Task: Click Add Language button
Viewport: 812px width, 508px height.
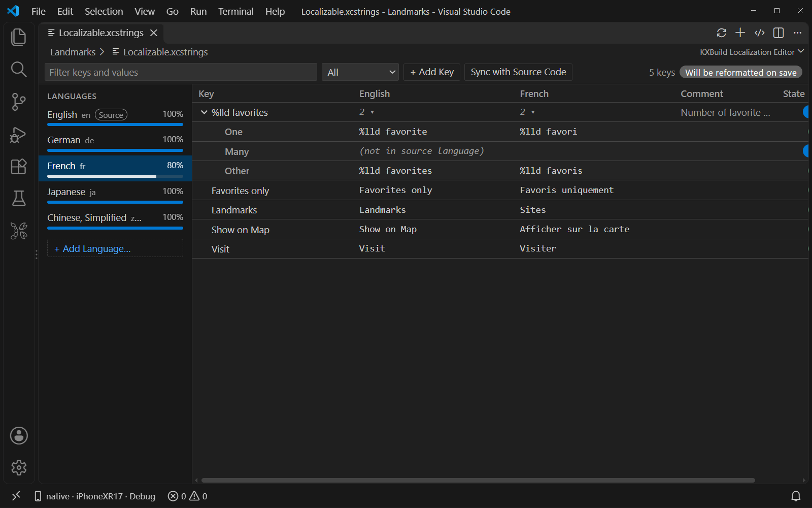Action: (115, 248)
